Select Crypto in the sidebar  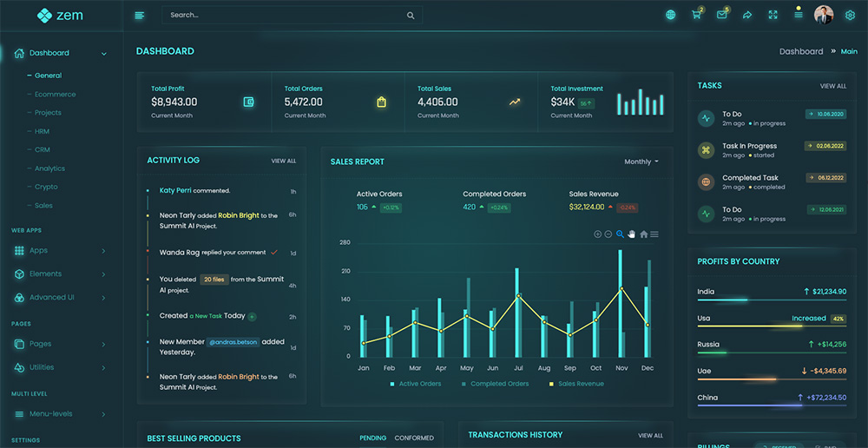pos(46,187)
